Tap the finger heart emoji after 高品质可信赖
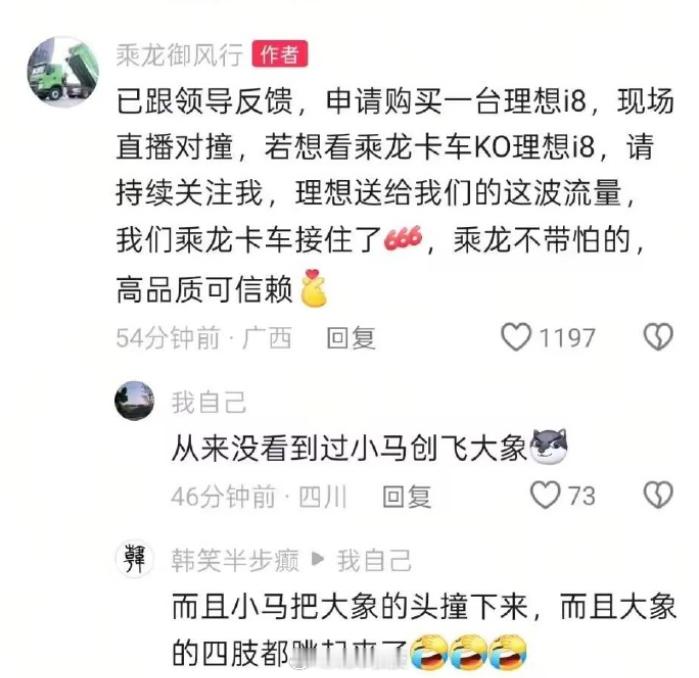 tap(314, 288)
